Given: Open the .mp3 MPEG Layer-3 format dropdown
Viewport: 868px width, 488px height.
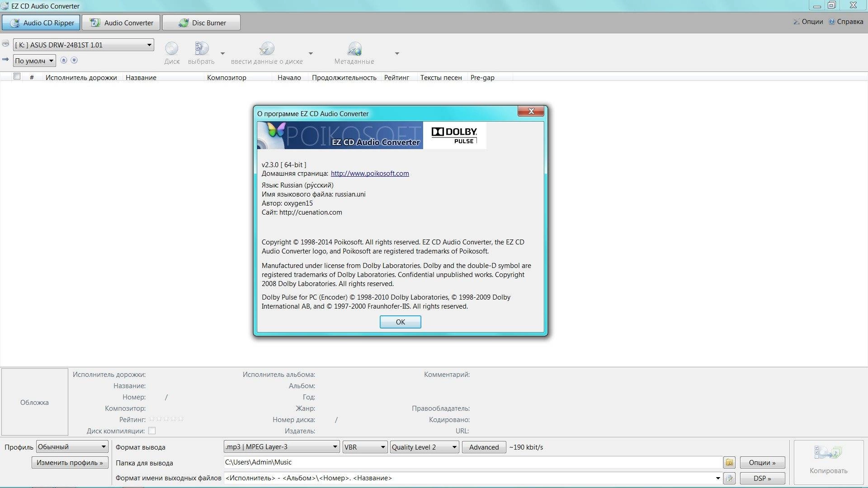Looking at the screenshot, I should (282, 447).
